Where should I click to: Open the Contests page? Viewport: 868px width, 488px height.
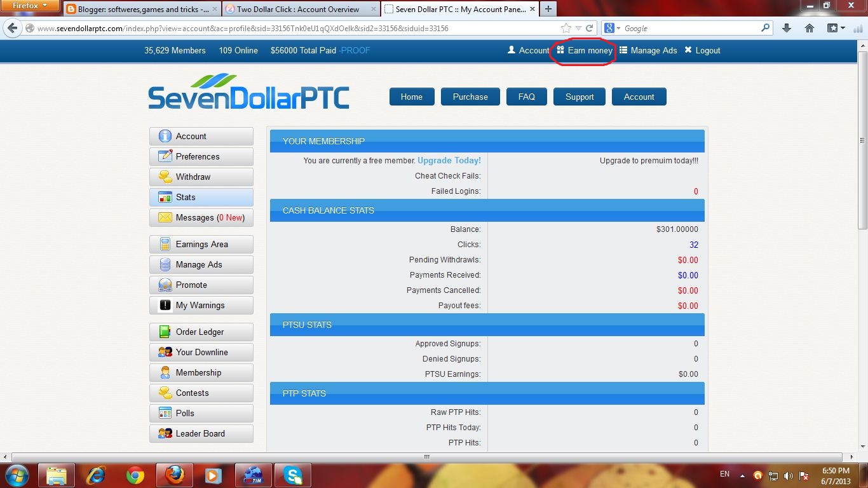coord(201,393)
